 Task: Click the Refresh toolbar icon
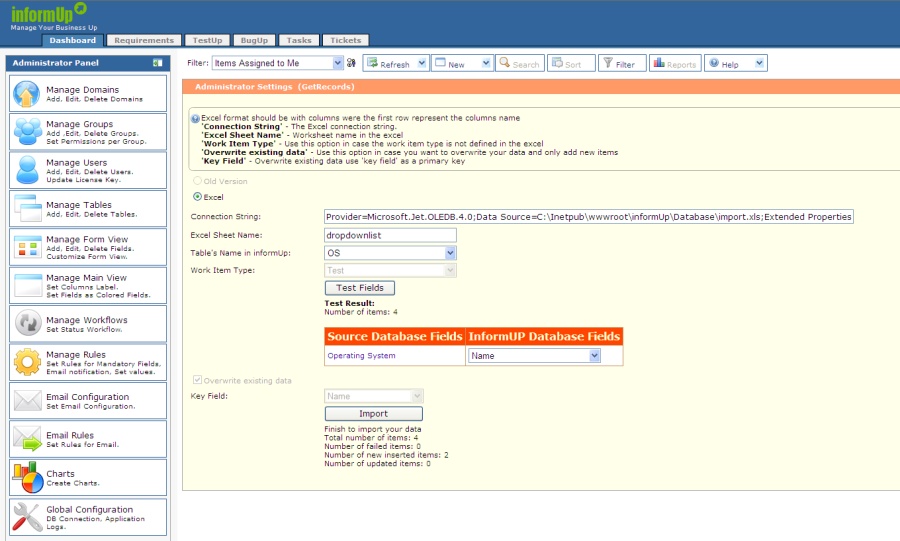[x=372, y=63]
